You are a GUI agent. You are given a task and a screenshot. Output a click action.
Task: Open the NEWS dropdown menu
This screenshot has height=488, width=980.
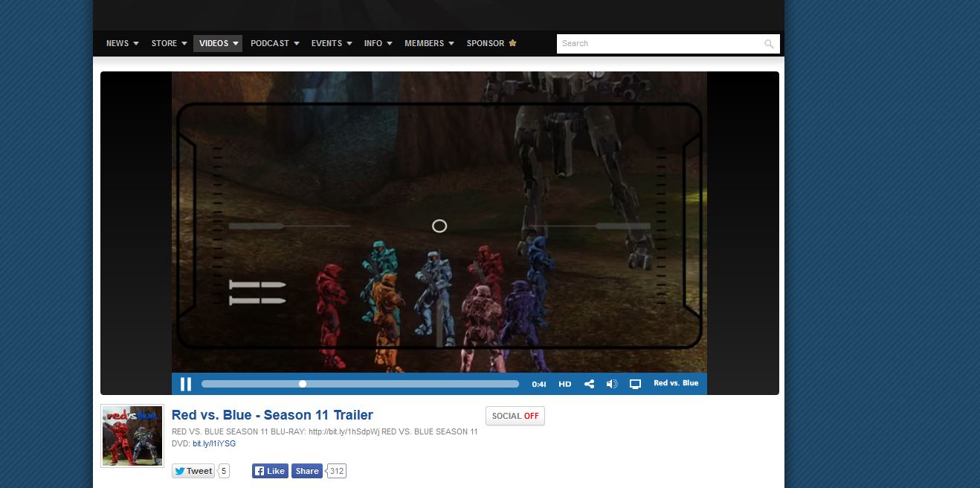[x=123, y=43]
